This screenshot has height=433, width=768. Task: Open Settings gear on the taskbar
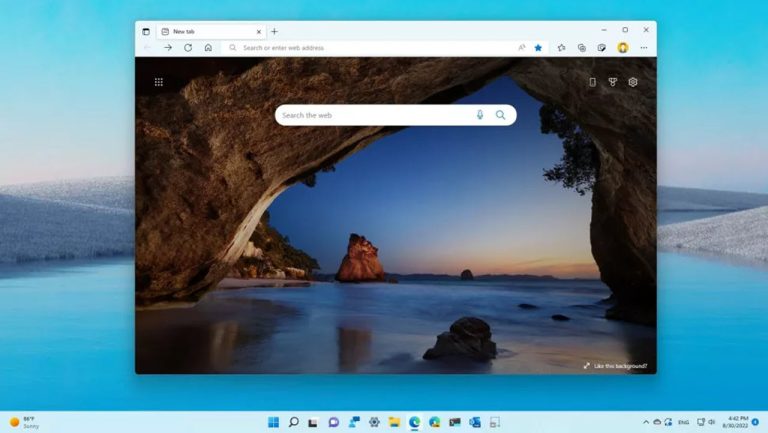[374, 422]
